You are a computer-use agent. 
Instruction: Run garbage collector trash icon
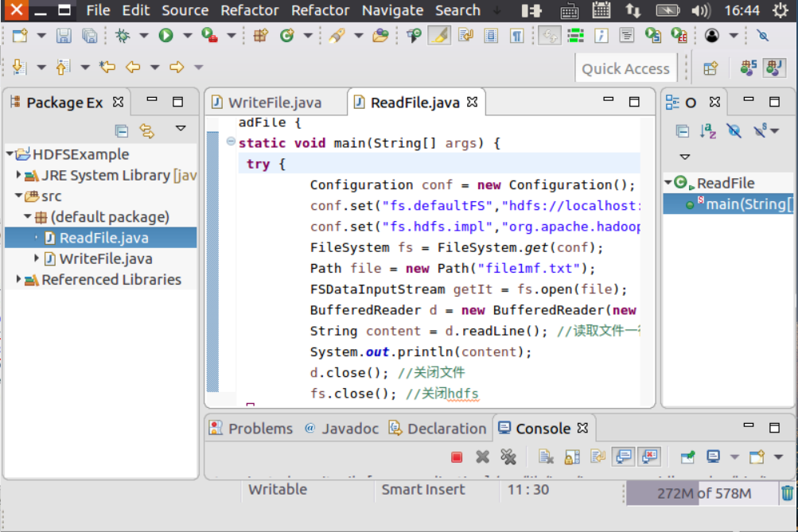tap(787, 492)
